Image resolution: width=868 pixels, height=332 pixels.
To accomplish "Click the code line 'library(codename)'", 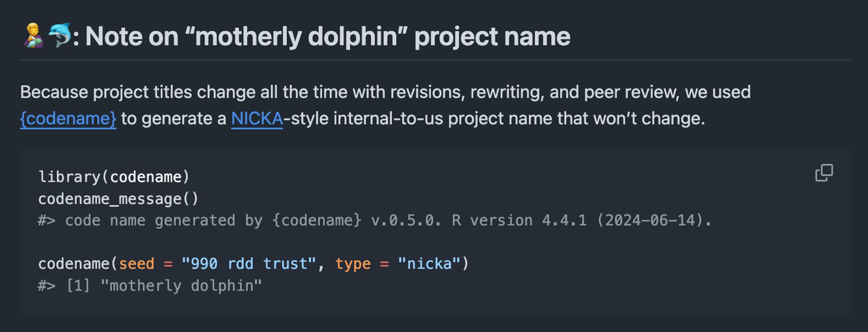I will click(114, 177).
